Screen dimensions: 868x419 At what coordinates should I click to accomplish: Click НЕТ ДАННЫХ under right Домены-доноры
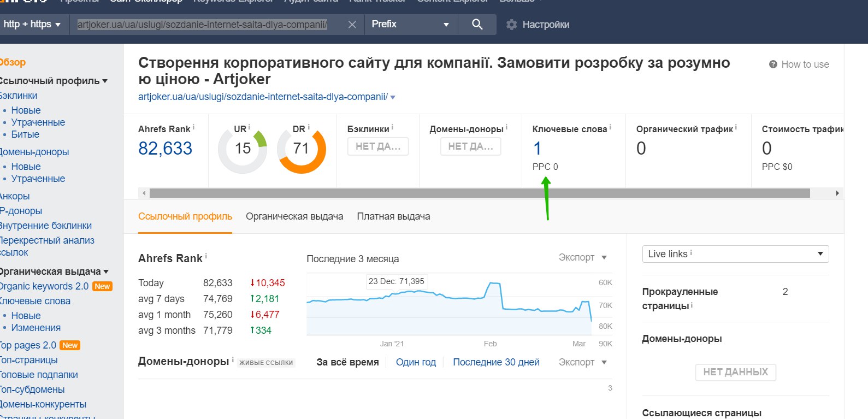[735, 372]
